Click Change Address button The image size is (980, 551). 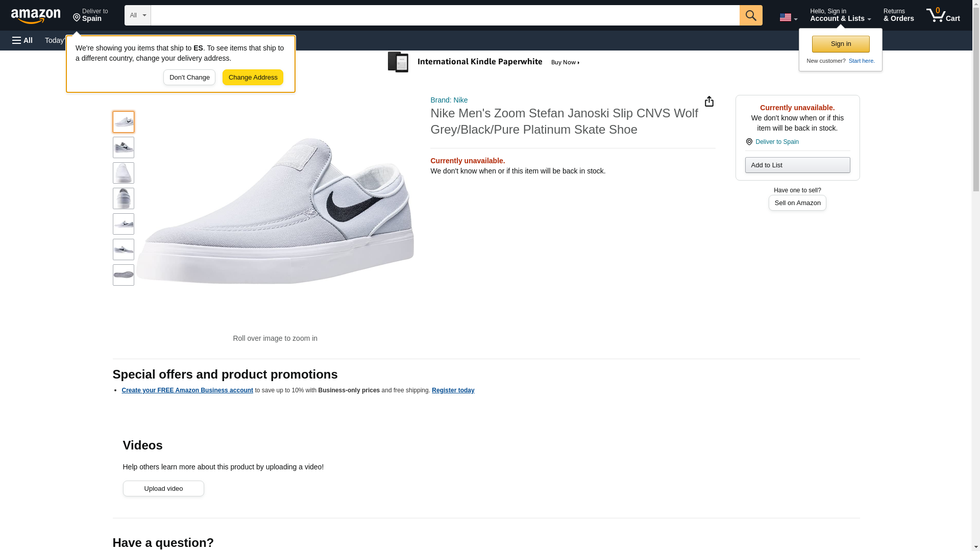[x=253, y=78]
